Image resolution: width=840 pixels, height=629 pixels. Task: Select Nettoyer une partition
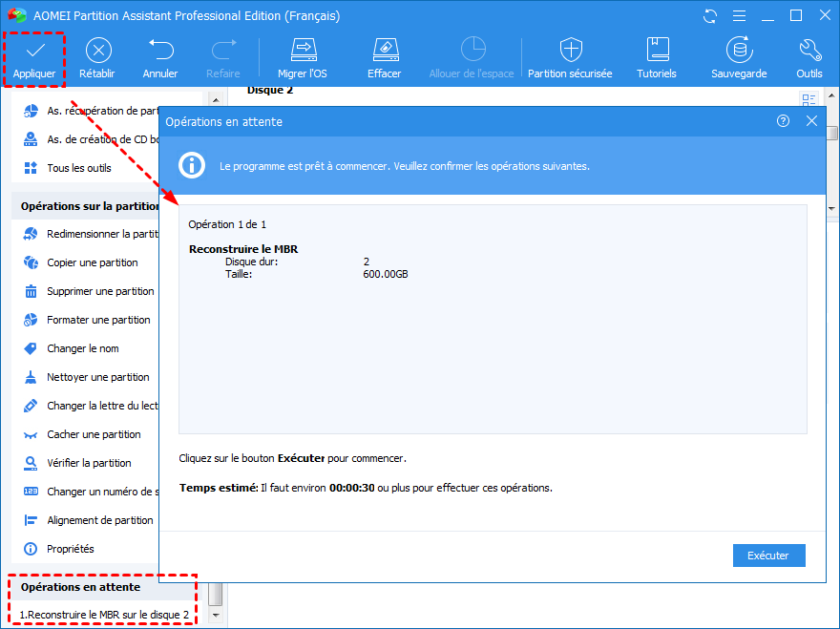click(87, 377)
